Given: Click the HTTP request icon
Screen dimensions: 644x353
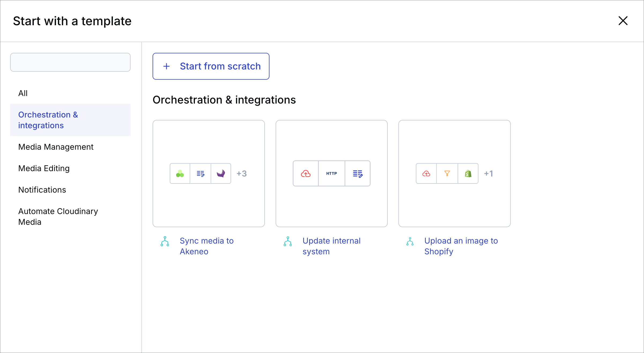Looking at the screenshot, I should pos(332,174).
